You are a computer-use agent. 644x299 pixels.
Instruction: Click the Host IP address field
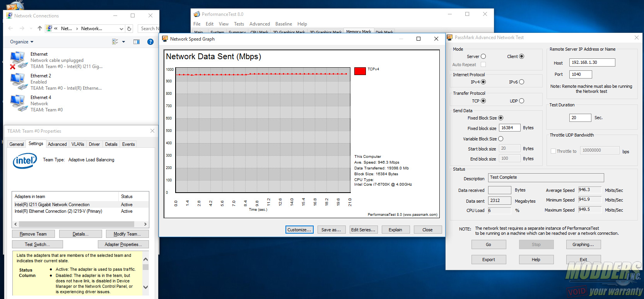tap(592, 63)
